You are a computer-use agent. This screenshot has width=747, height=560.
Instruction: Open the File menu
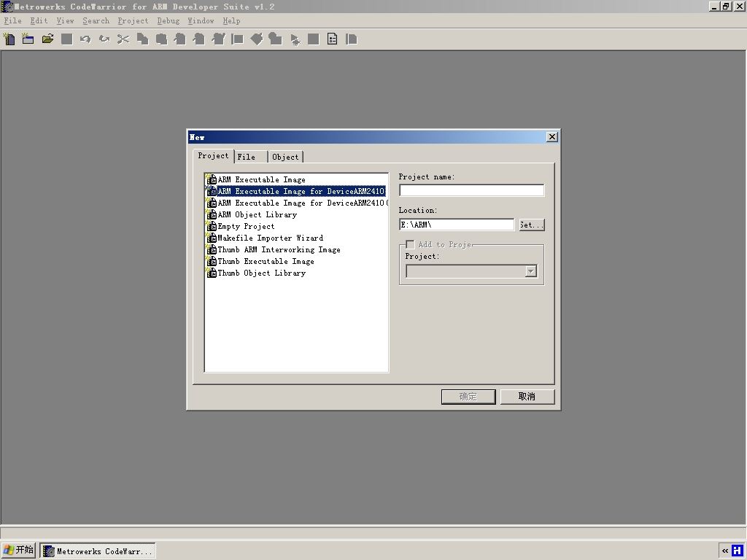[x=13, y=21]
